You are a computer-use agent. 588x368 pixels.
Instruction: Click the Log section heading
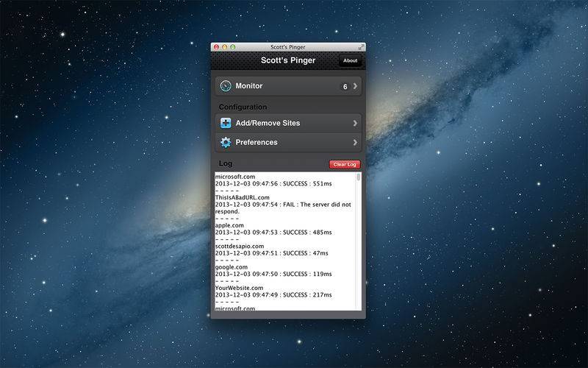(226, 163)
